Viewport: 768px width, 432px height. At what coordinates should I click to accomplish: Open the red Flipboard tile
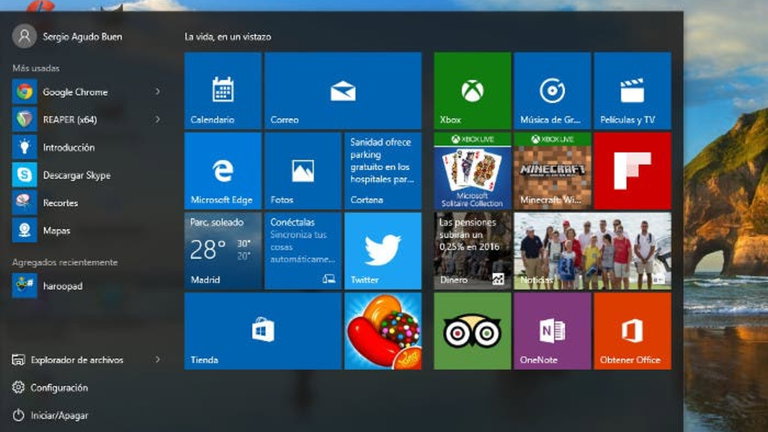click(632, 171)
